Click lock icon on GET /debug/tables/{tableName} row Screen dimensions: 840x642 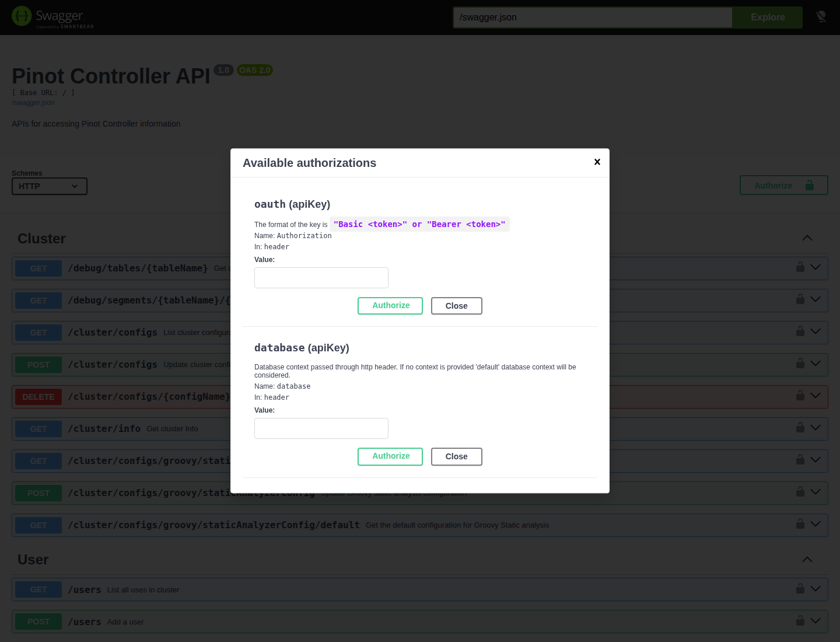tap(800, 267)
